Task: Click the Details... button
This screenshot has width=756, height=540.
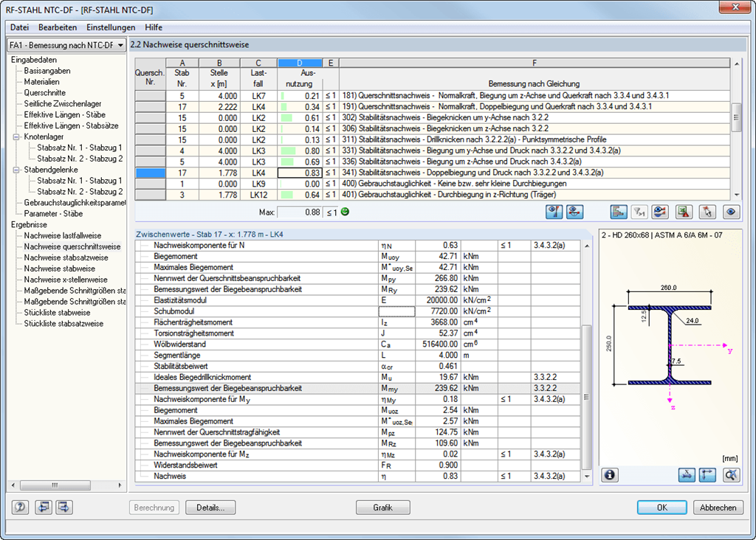Action: (210, 508)
